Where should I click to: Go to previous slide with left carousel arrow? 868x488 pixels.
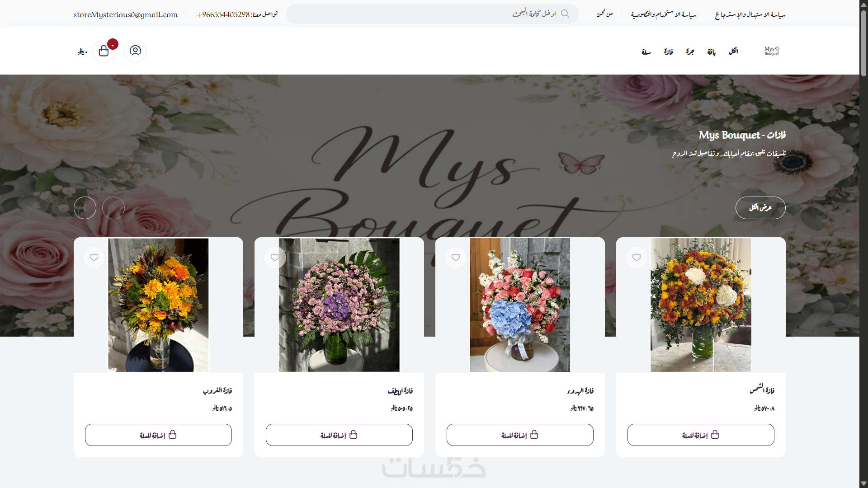pyautogui.click(x=85, y=208)
